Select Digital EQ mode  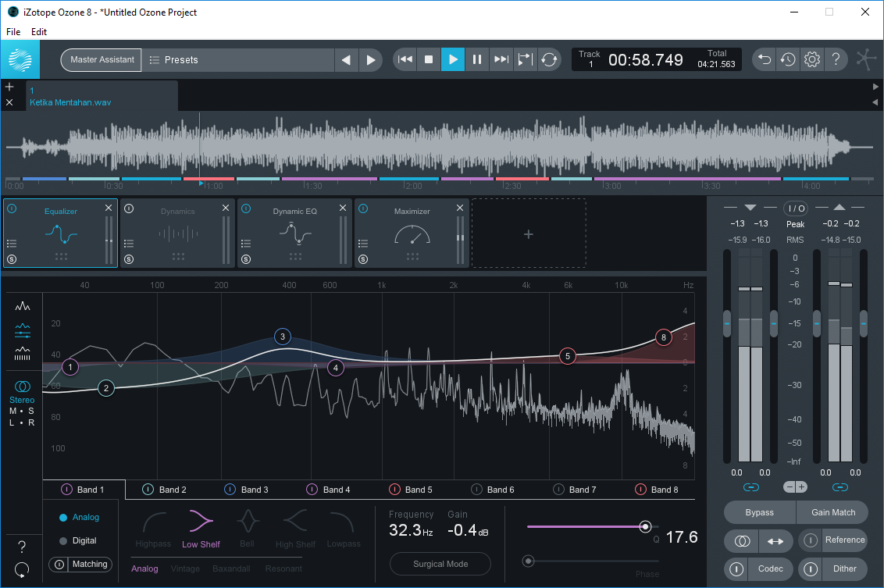[78, 540]
